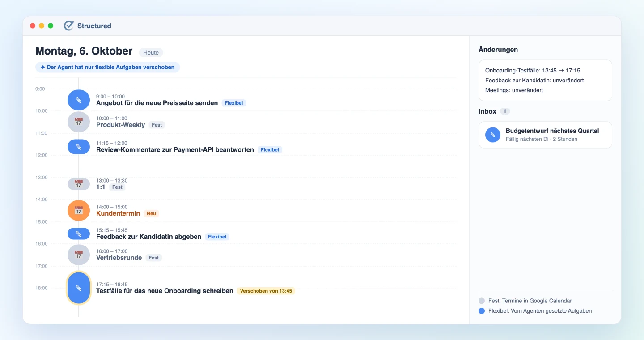Click Fest tag beside Vertriebsrunde
The height and width of the screenshot is (340, 644).
[x=154, y=258]
